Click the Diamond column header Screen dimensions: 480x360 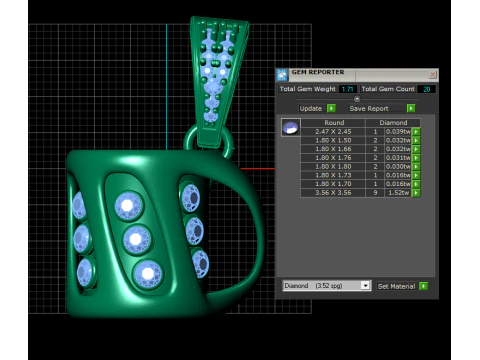pos(393,123)
